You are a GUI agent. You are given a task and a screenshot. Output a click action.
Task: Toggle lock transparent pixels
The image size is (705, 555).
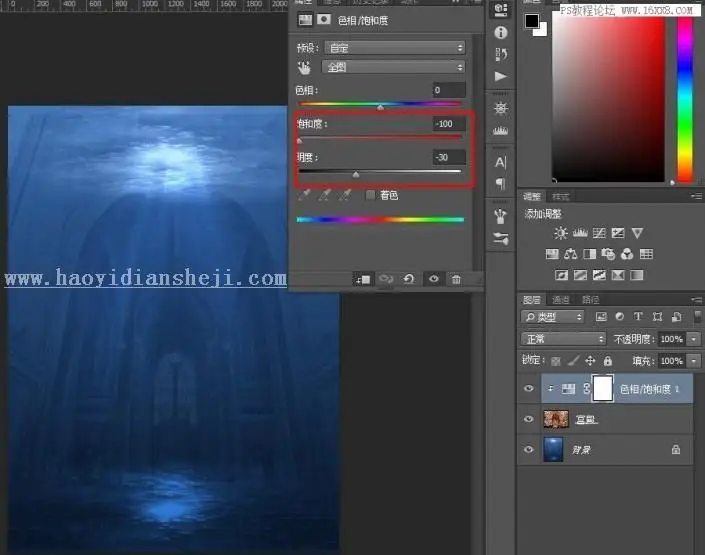tap(556, 361)
